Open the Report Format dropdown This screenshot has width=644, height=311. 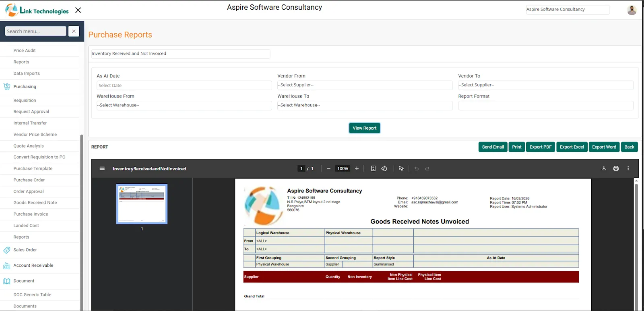tap(545, 105)
